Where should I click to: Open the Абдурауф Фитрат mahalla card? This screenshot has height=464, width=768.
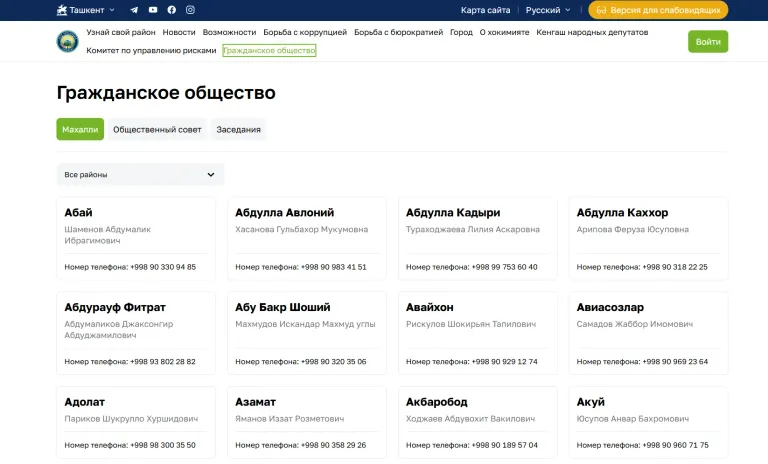click(136, 333)
